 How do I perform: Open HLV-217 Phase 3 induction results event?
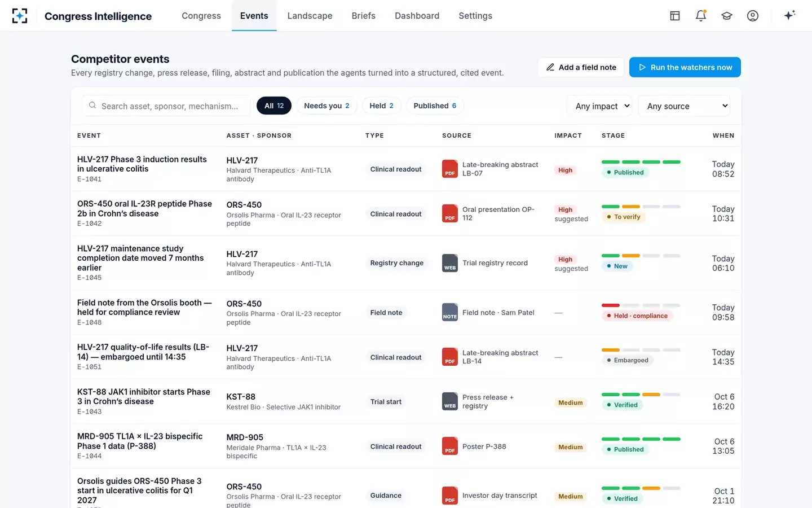[x=142, y=164]
